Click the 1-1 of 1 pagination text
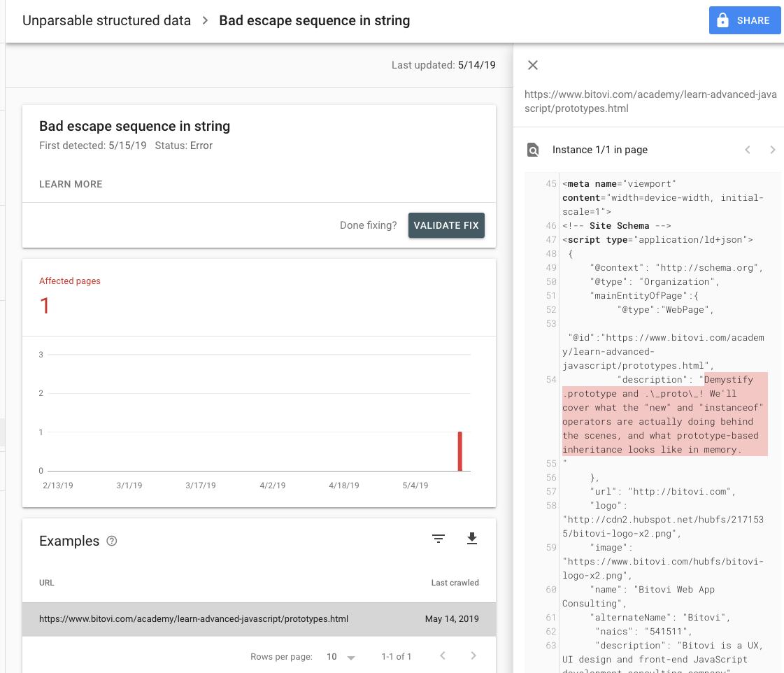 (396, 656)
